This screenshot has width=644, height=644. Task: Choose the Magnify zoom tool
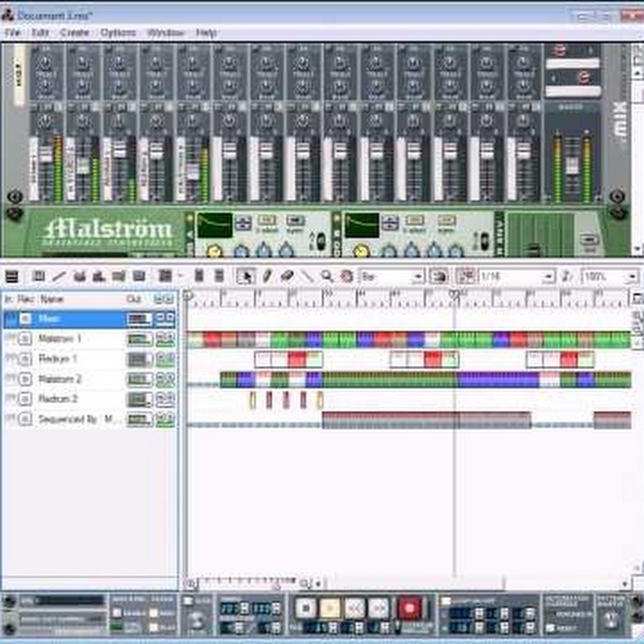pos(327,276)
